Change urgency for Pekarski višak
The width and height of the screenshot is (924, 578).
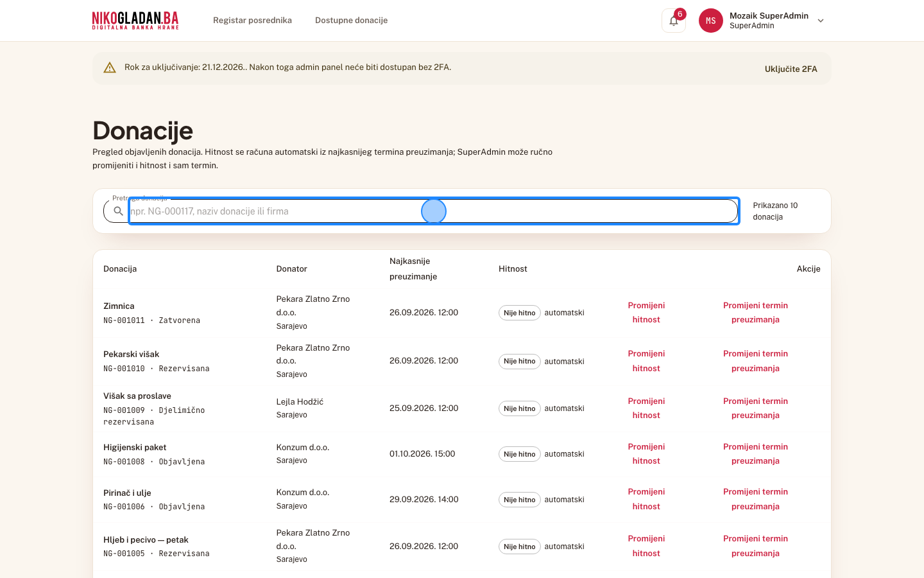tap(646, 361)
